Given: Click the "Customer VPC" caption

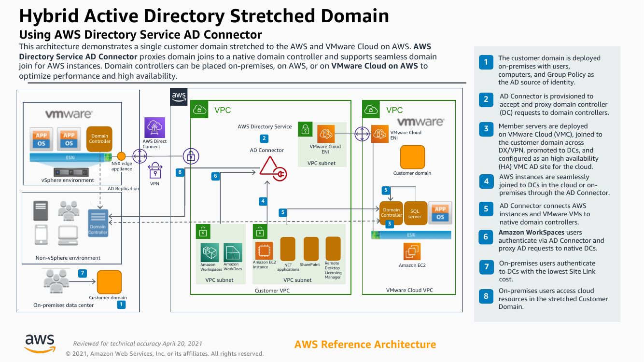Looking at the screenshot, I should (x=273, y=291).
